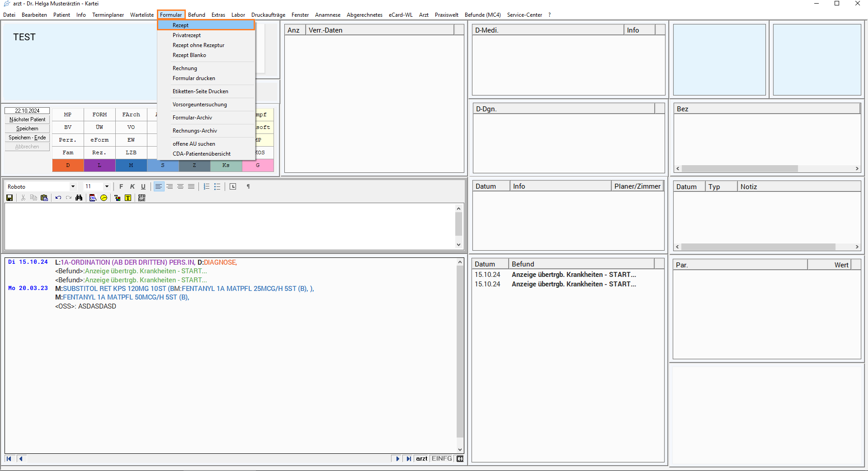Toggle italic K formatting
The width and height of the screenshot is (868, 471).
(132, 186)
